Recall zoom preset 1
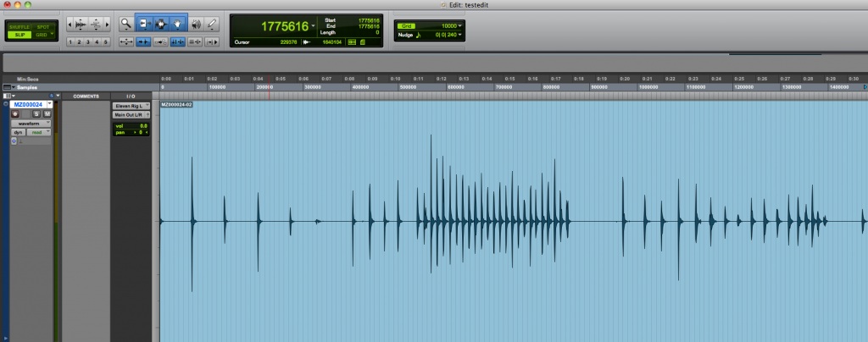 [70, 42]
